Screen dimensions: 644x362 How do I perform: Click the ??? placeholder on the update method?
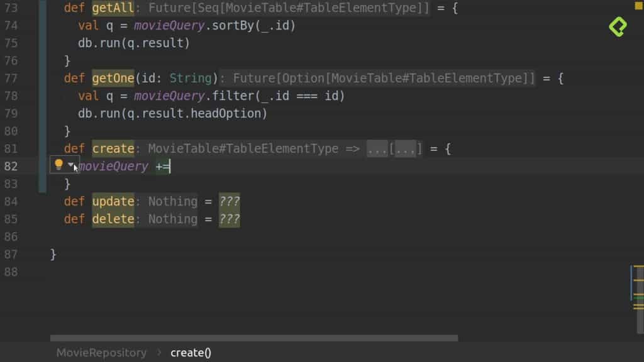pos(230,201)
